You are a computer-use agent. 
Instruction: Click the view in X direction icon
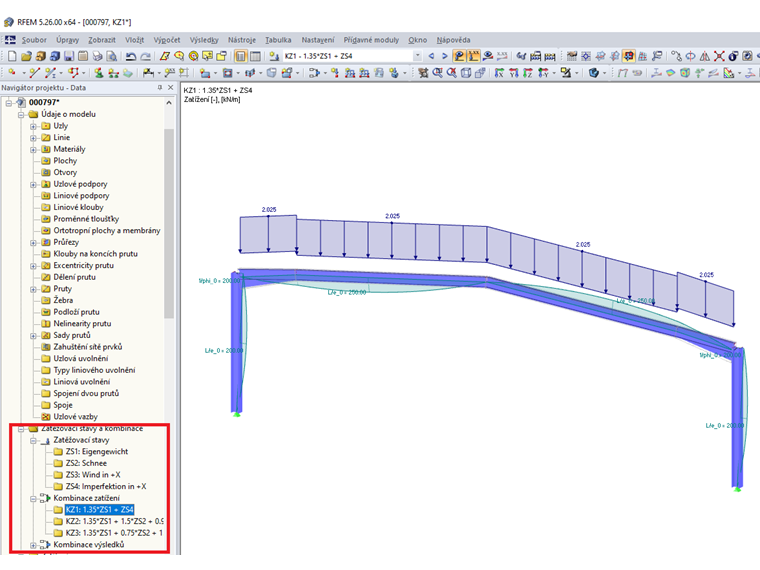[499, 73]
